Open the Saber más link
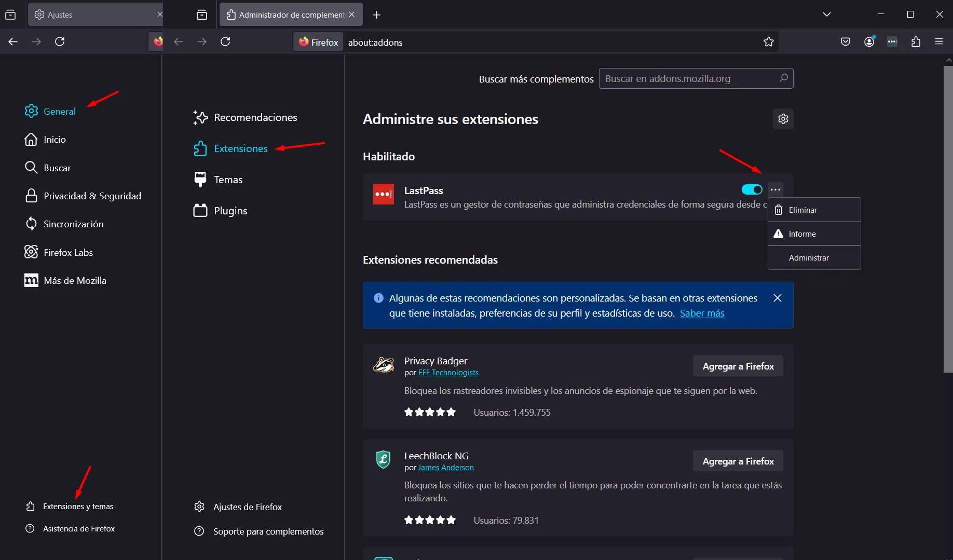This screenshot has height=560, width=953. 702,313
